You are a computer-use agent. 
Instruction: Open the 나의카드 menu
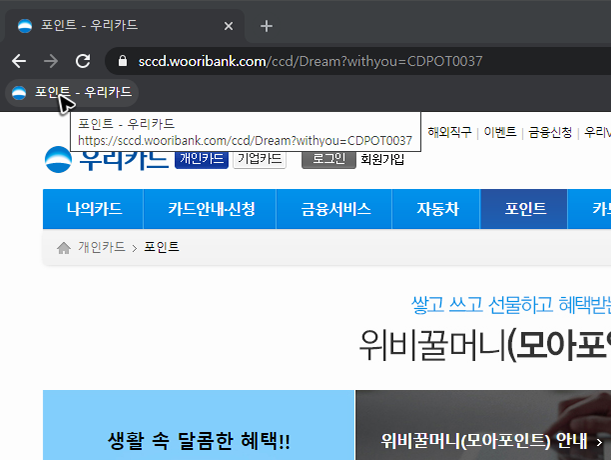(x=94, y=209)
